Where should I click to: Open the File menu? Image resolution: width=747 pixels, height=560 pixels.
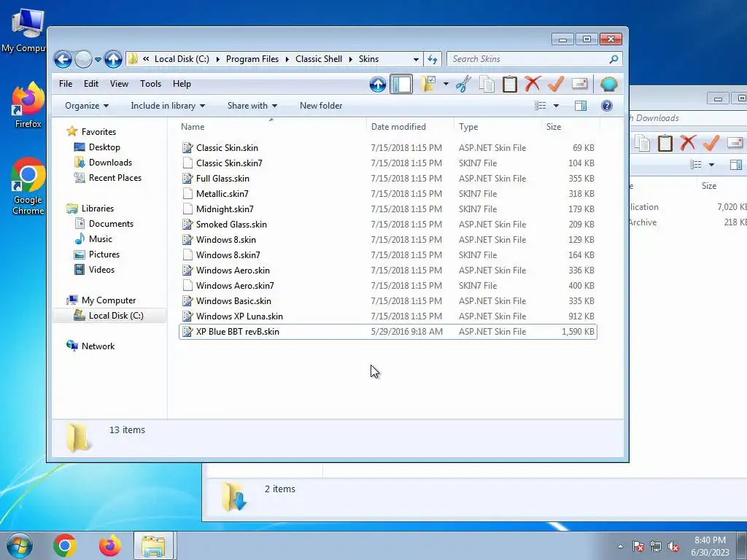66,84
